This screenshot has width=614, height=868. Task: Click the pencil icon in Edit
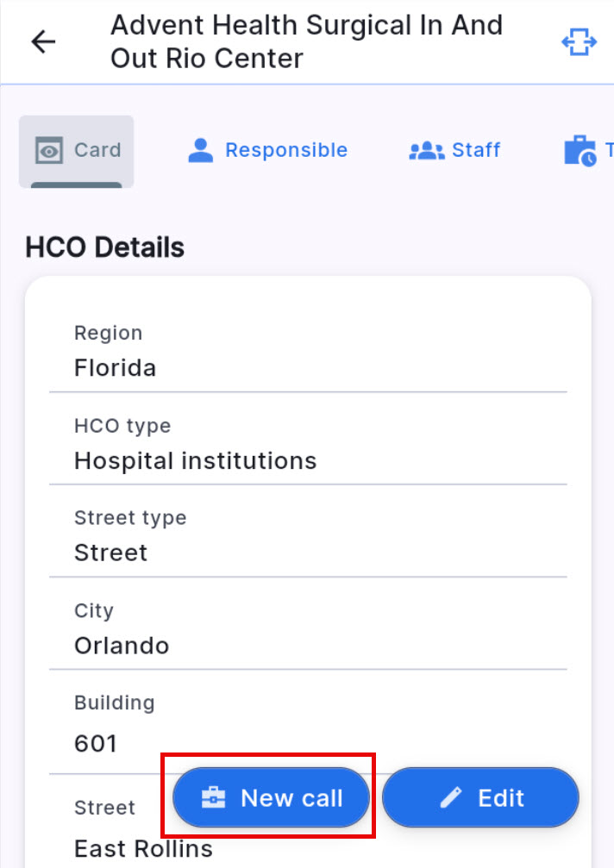(x=451, y=798)
